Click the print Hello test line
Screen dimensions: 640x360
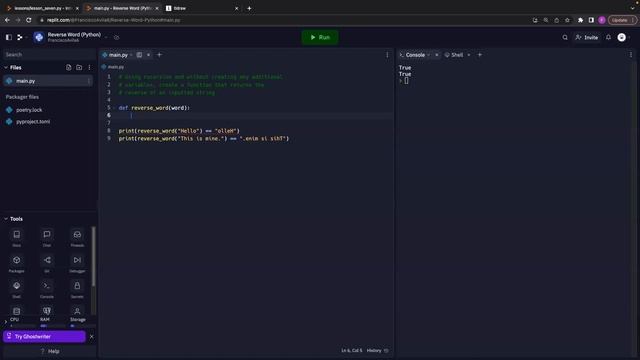(179, 131)
